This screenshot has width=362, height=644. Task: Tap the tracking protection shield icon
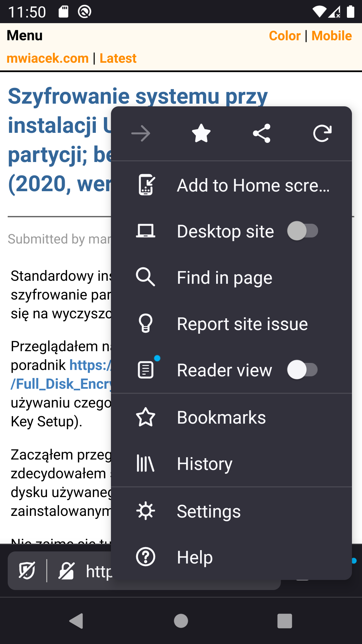click(x=27, y=571)
